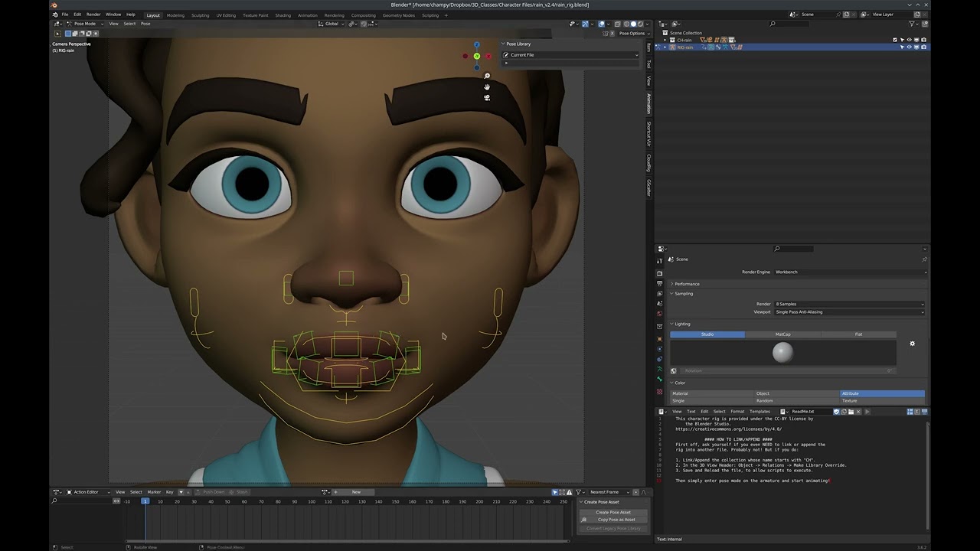Toggle viewport overlays button
This screenshot has height=551, width=980.
pos(601,24)
